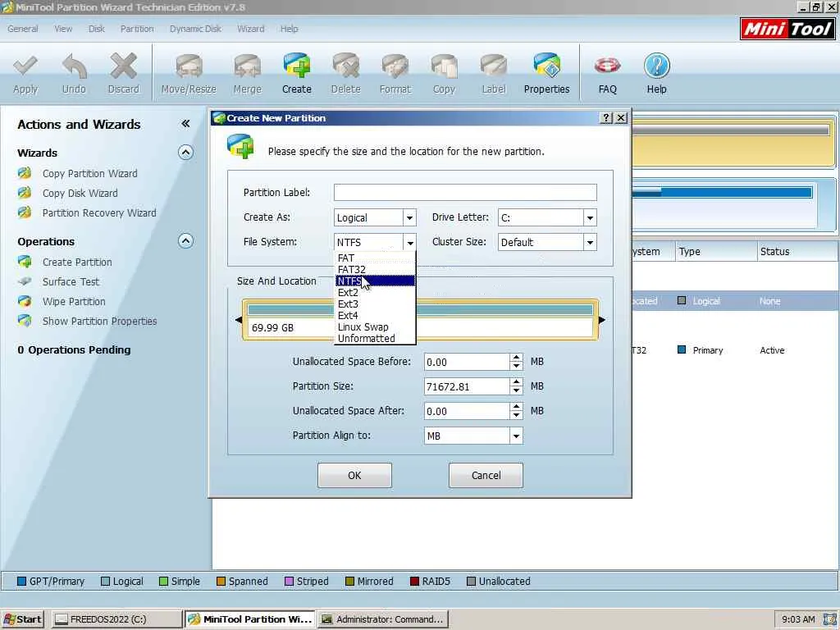Select Linux Swap file system option
Screen dimensions: 840x630
point(375,326)
